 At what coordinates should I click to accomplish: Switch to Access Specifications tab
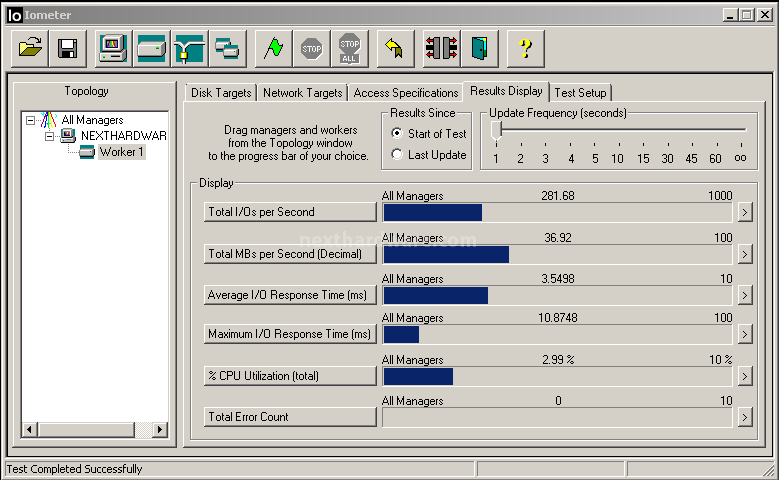pos(405,93)
